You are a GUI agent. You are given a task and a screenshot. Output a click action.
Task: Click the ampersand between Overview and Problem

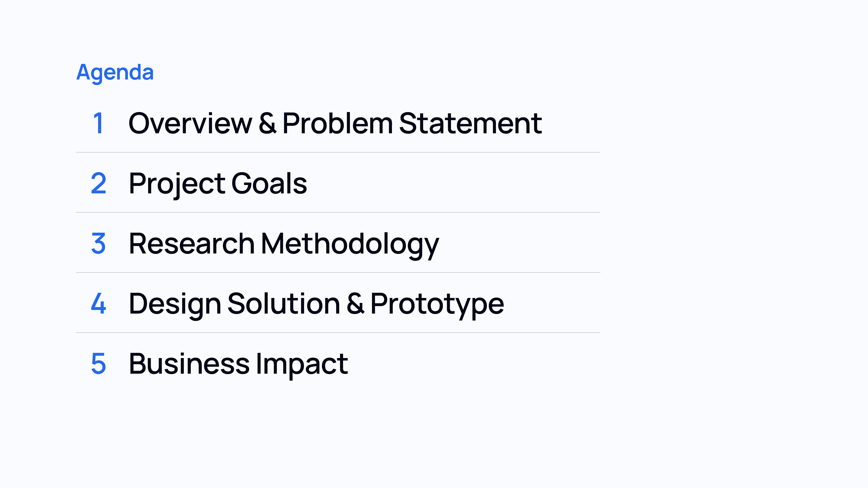(x=268, y=123)
